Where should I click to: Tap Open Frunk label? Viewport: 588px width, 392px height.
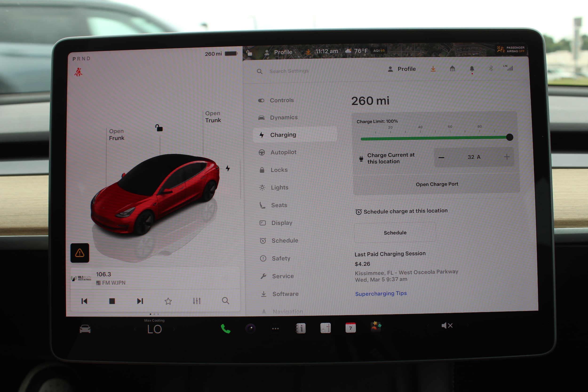[116, 135]
